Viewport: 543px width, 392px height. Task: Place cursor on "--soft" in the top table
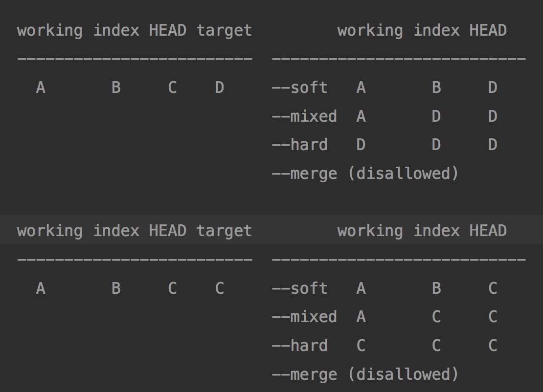pyautogui.click(x=299, y=87)
